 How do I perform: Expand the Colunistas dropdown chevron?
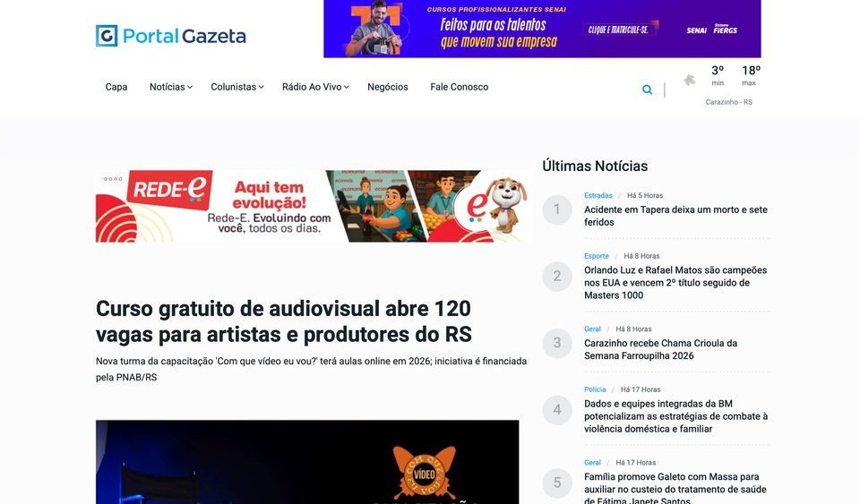[x=261, y=87]
